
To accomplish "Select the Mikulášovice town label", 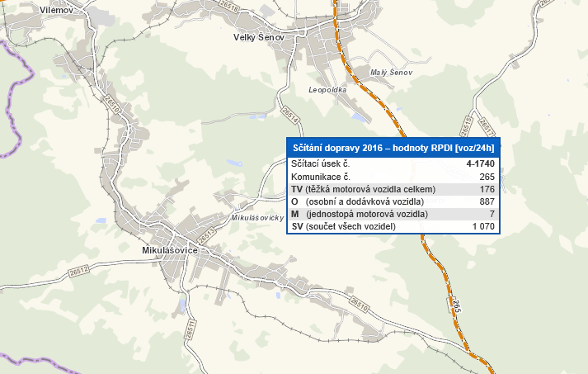I will (170, 250).
